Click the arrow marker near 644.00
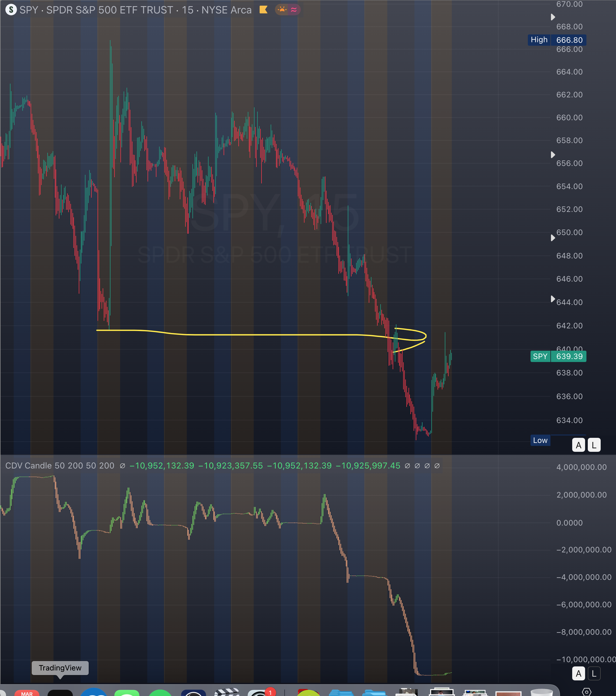This screenshot has height=696, width=616. (553, 299)
